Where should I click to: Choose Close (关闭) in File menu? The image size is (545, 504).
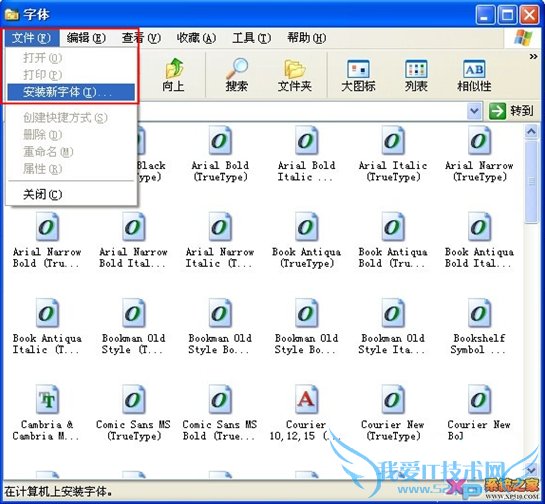(x=71, y=195)
